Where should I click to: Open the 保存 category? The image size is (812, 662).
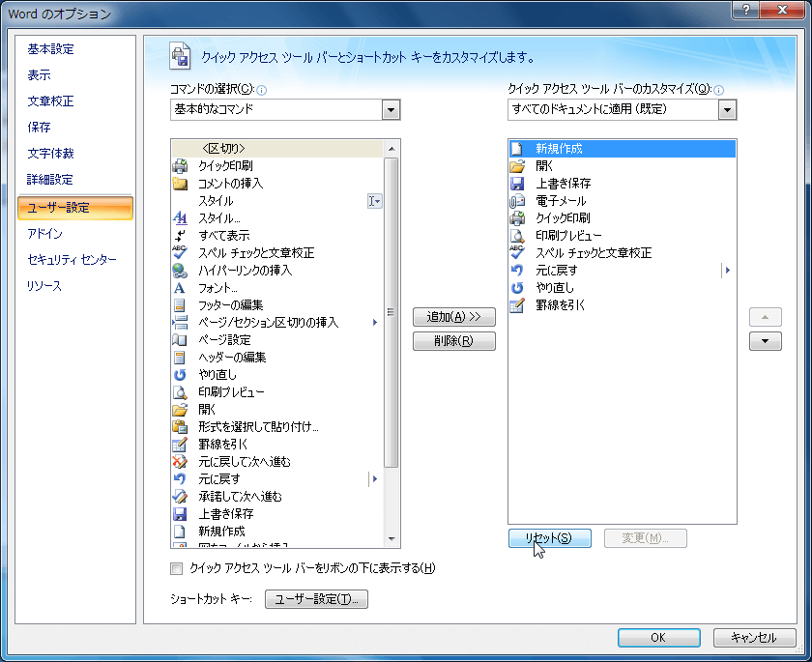tap(39, 128)
